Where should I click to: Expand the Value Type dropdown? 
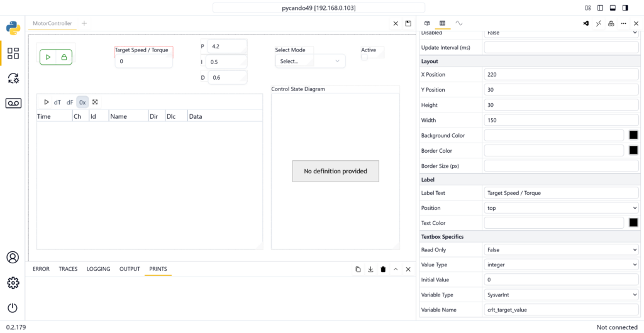coord(561,265)
